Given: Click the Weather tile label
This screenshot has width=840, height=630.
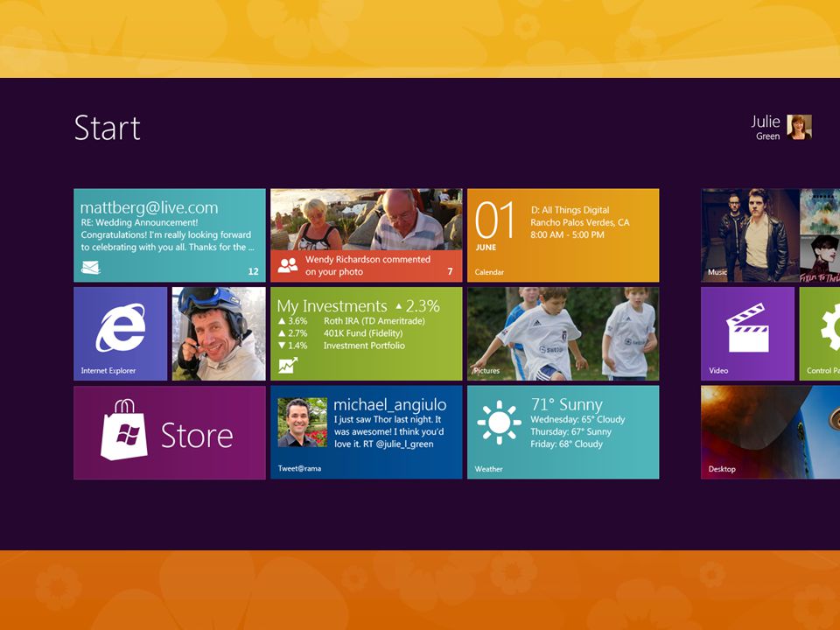Looking at the screenshot, I should 488,469.
